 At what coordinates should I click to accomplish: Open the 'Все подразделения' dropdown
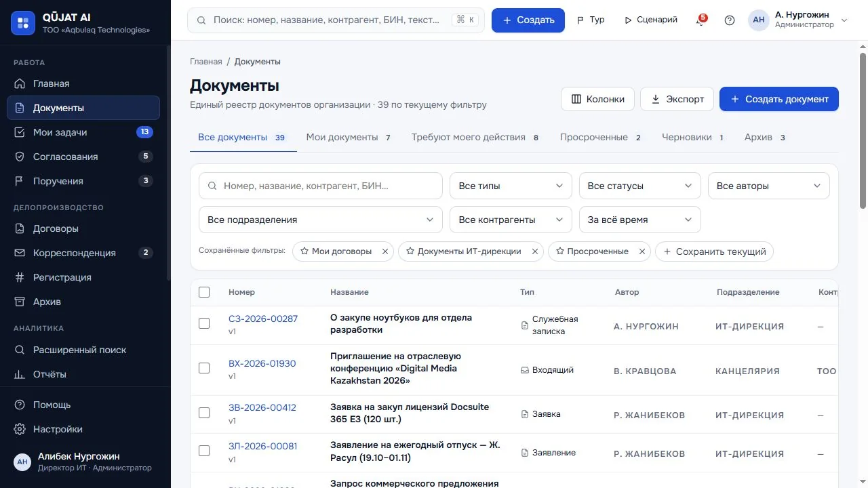pyautogui.click(x=321, y=220)
